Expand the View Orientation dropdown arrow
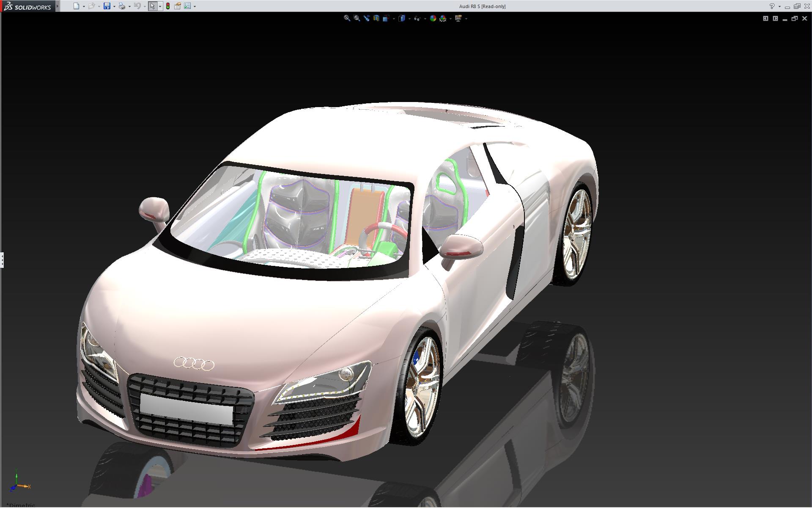 [x=394, y=19]
